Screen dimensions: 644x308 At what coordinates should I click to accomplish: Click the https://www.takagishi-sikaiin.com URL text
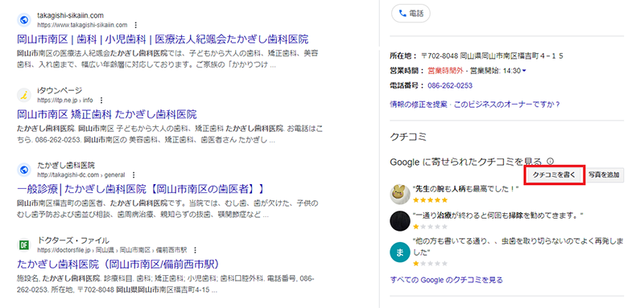82,25
